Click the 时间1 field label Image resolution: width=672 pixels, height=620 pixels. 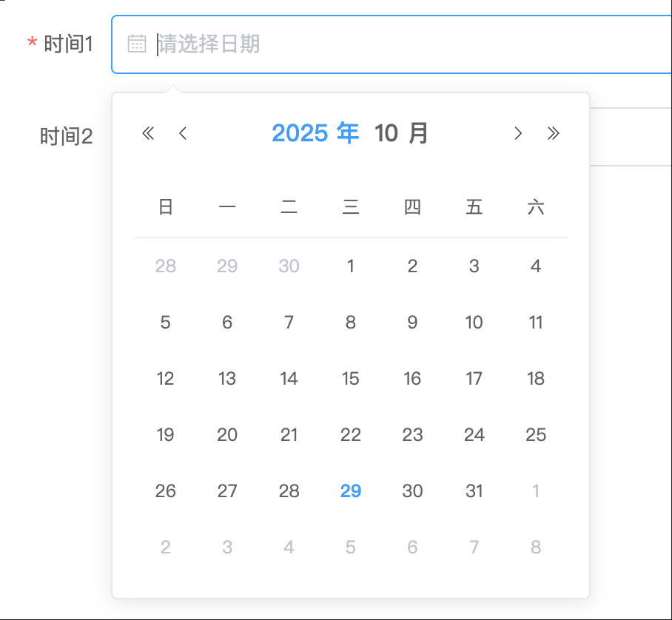68,44
